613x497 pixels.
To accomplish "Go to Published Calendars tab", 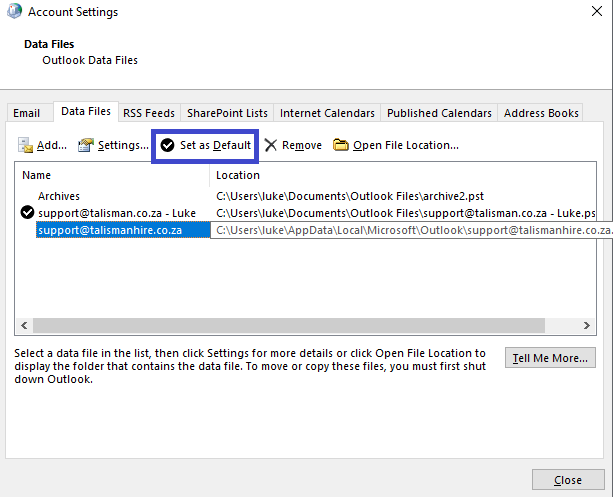I will click(x=439, y=113).
